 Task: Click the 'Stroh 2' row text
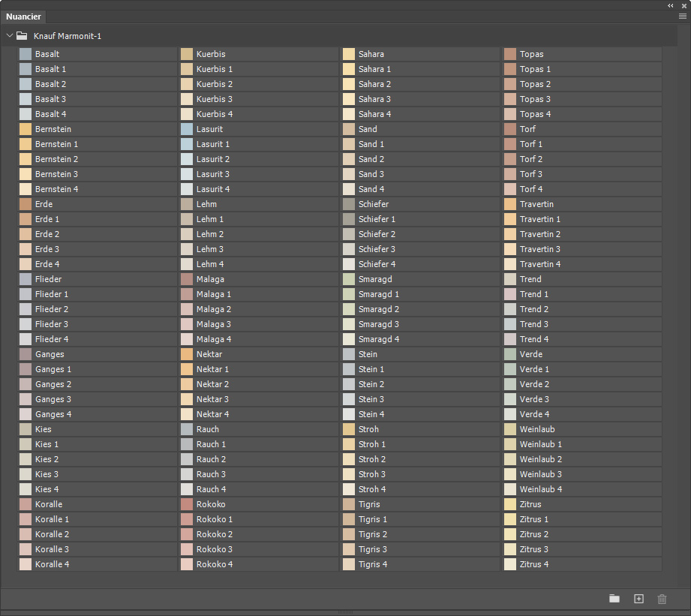coord(372,459)
